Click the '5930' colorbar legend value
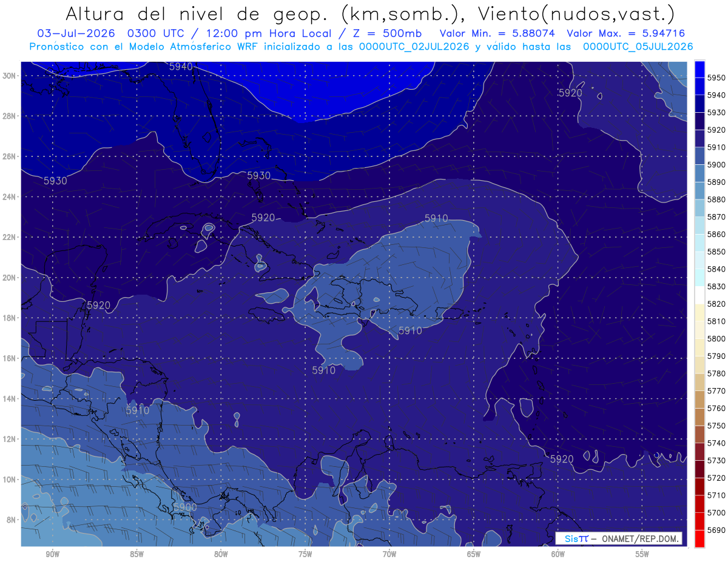The image size is (728, 562). point(717,113)
